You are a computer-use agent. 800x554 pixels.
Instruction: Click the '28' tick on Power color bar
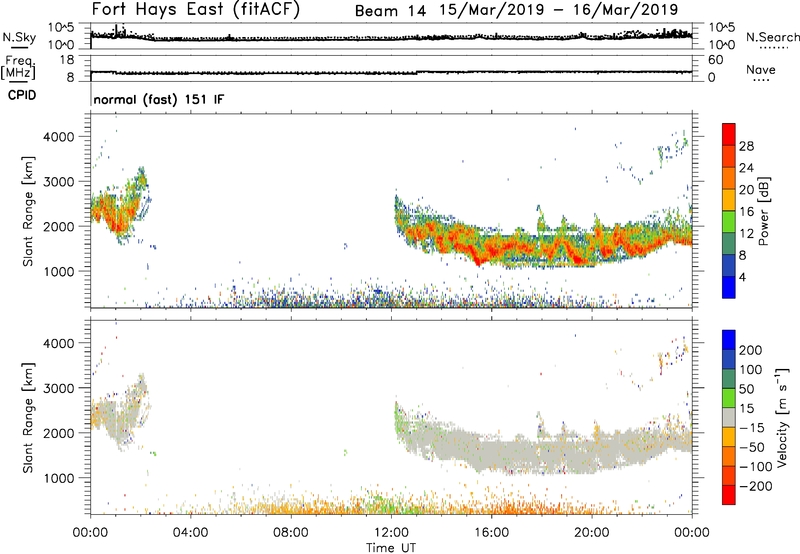tap(746, 146)
